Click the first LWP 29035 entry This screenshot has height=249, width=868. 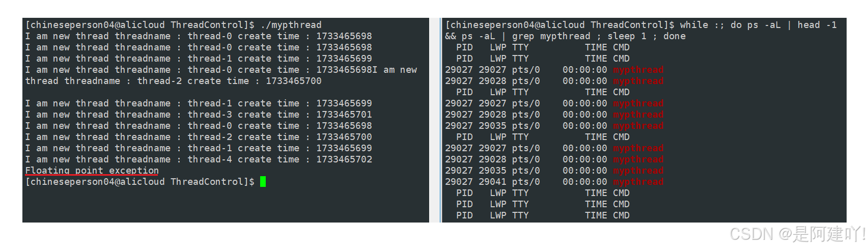tap(492, 126)
